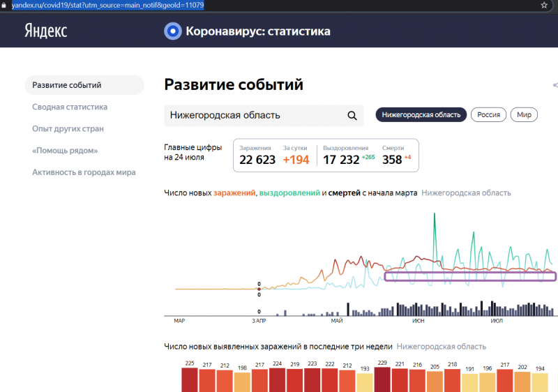Click the region search field with Нижегородская область
This screenshot has width=558, height=392.
pos(264,115)
